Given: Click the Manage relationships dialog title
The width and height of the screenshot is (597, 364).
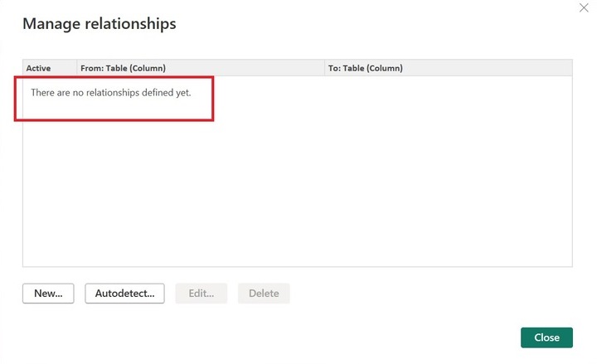Looking at the screenshot, I should click(99, 24).
